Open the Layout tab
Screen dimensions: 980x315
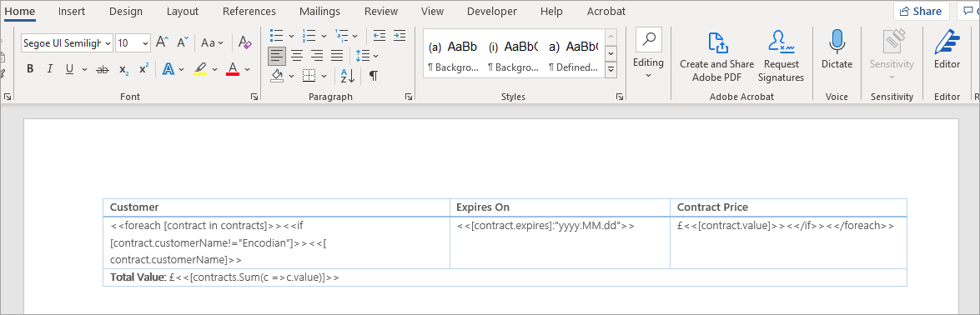tap(183, 12)
